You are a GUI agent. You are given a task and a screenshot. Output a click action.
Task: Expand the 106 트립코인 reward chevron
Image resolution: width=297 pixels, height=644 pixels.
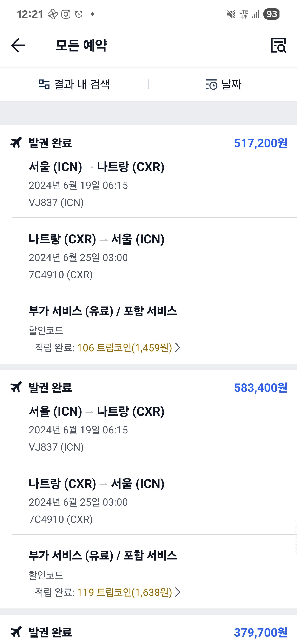[178, 348]
